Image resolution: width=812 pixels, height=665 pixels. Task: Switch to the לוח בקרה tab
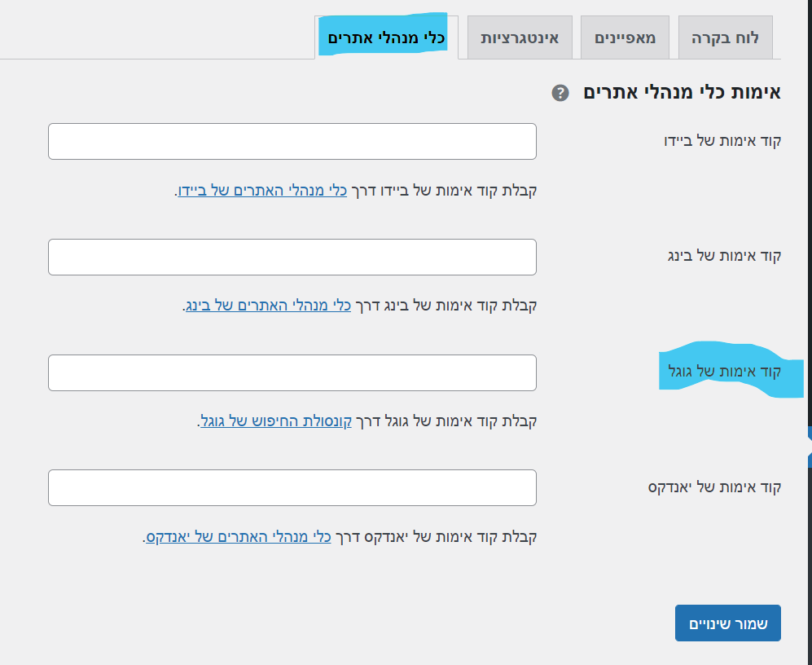click(725, 37)
